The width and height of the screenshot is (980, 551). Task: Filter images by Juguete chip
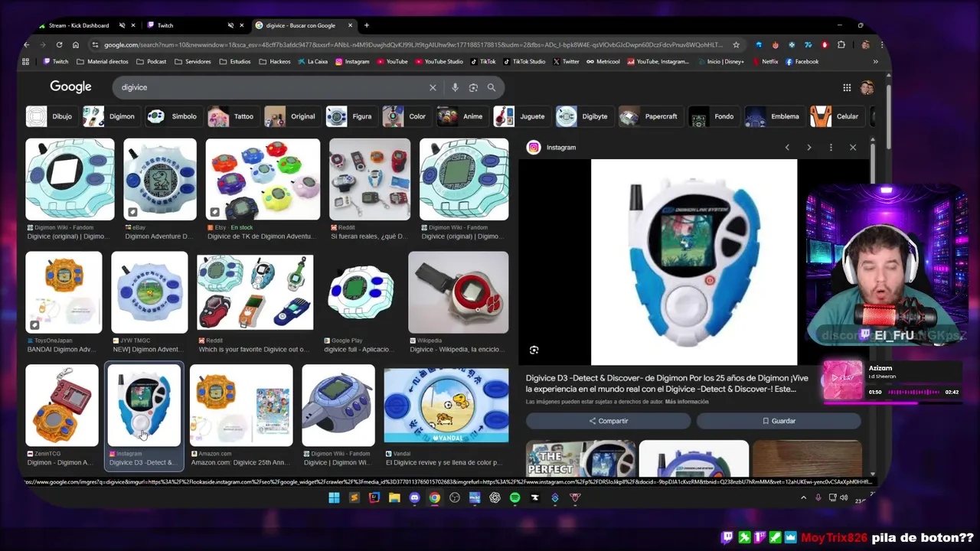point(521,116)
